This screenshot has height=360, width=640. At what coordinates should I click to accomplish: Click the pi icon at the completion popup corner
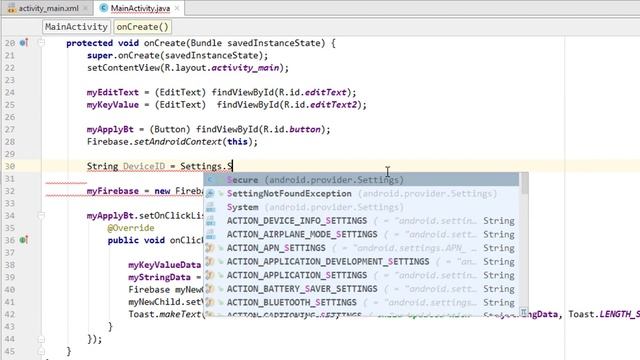pos(524,312)
